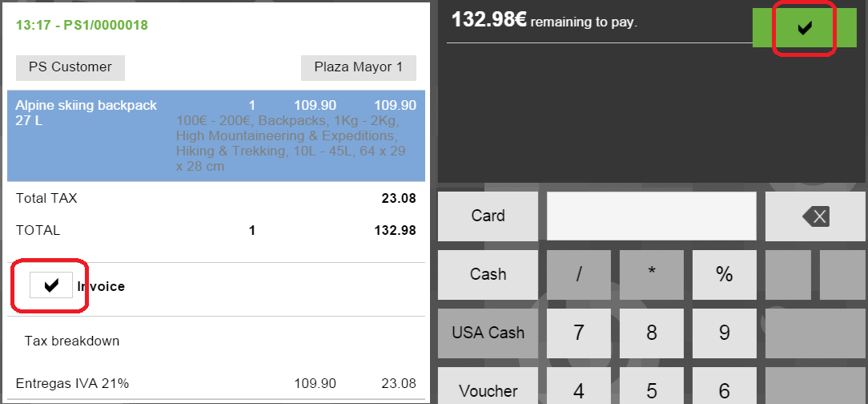This screenshot has height=404, width=868.
Task: Toggle the Invoice checkbox
Action: coord(51,285)
